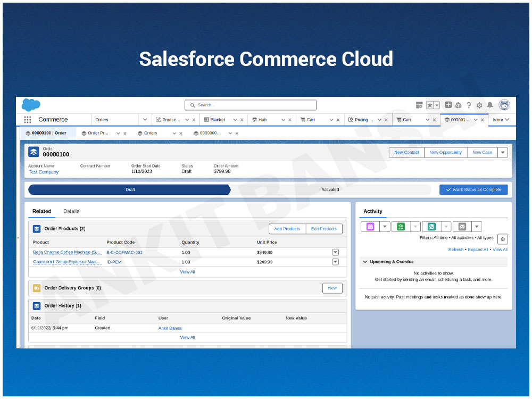Open the Salesforce Trailhead guidance icon
The height and width of the screenshot is (399, 532).
tap(459, 105)
